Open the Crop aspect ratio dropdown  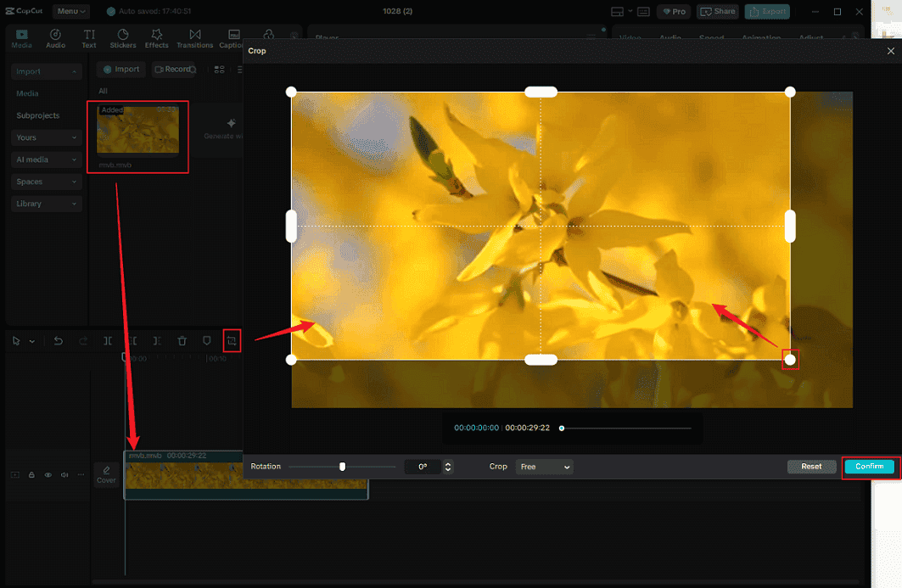[x=544, y=466]
